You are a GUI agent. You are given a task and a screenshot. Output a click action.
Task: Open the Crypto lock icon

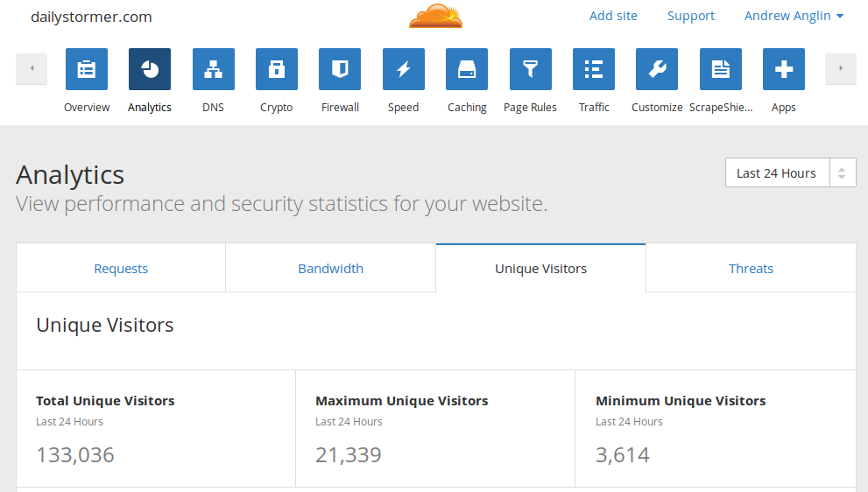277,70
